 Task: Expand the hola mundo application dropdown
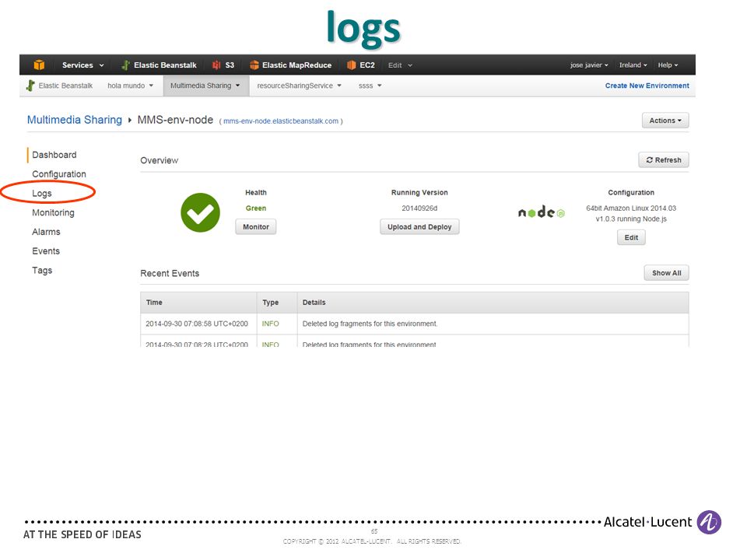[x=130, y=86]
